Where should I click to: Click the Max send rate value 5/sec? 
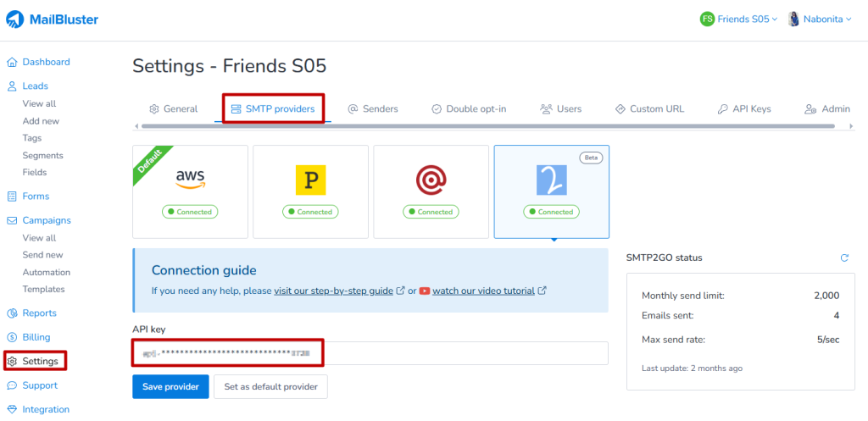[829, 339]
